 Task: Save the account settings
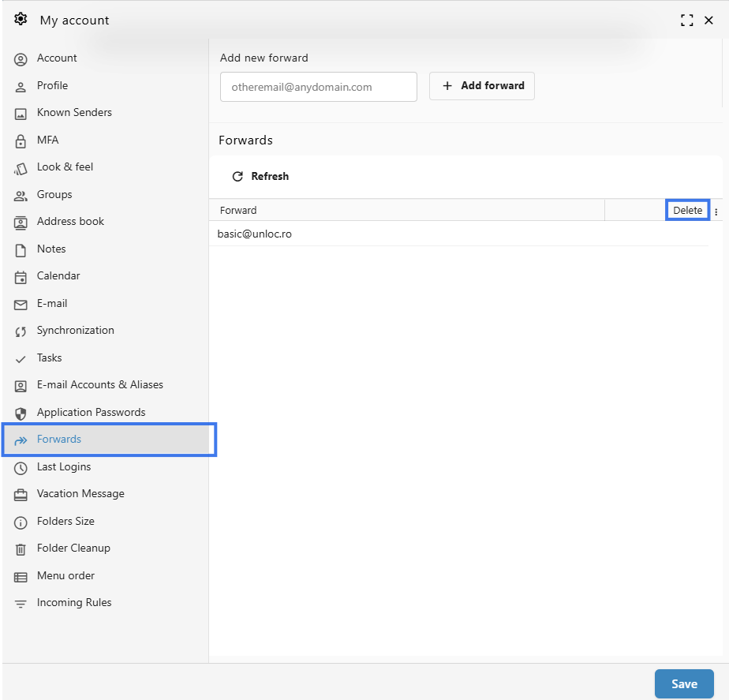[x=684, y=683]
